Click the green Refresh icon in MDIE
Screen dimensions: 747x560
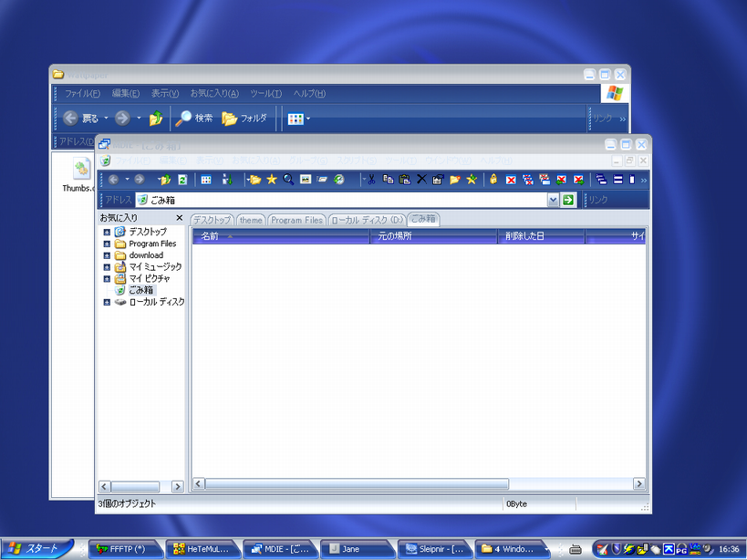click(x=182, y=180)
